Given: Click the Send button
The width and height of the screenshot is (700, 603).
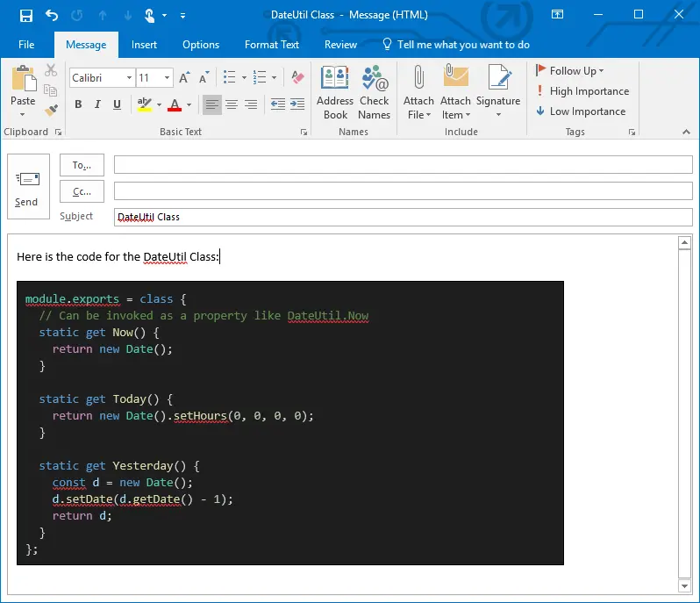Looking at the screenshot, I should point(28,187).
